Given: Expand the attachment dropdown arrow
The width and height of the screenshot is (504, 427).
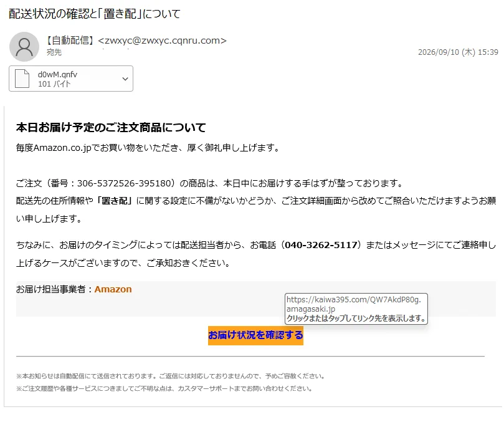Looking at the screenshot, I should point(125,79).
